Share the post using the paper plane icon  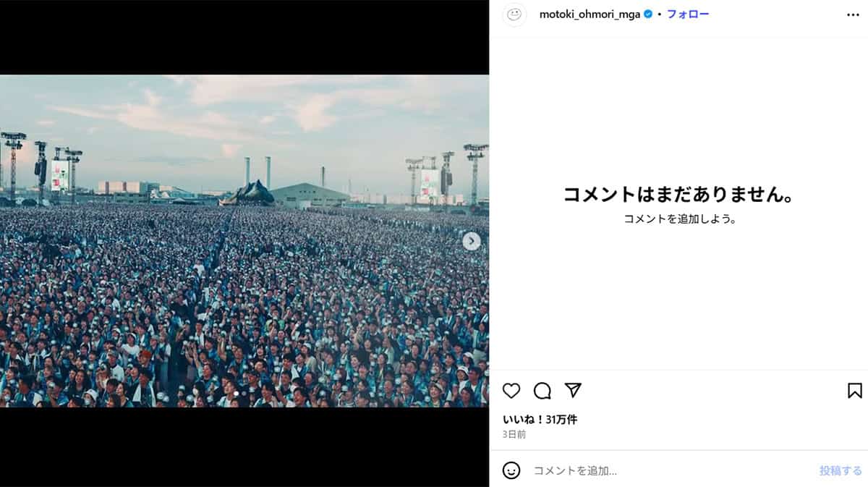point(573,391)
